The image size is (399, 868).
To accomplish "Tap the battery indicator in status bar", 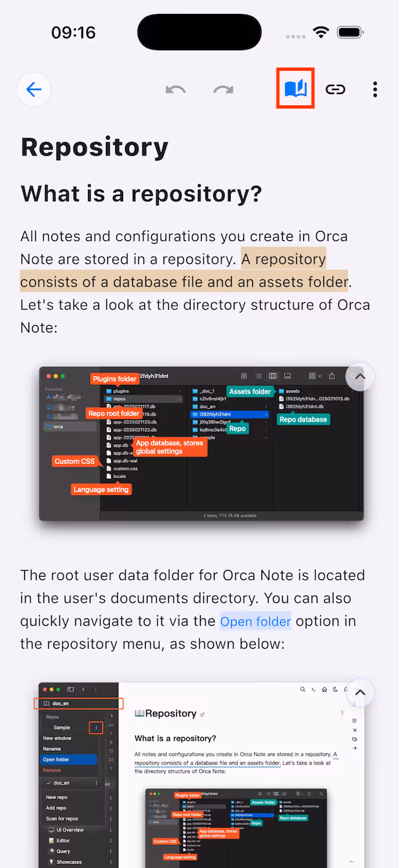I will [x=351, y=32].
